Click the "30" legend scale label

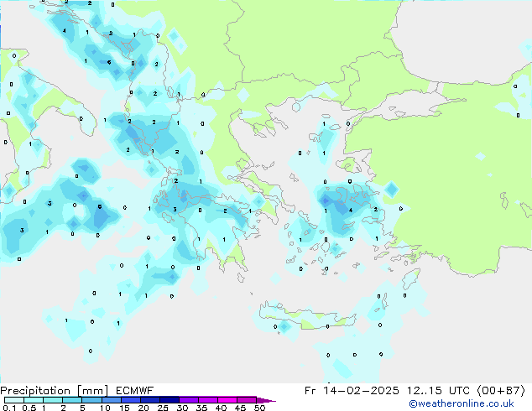click(x=182, y=408)
